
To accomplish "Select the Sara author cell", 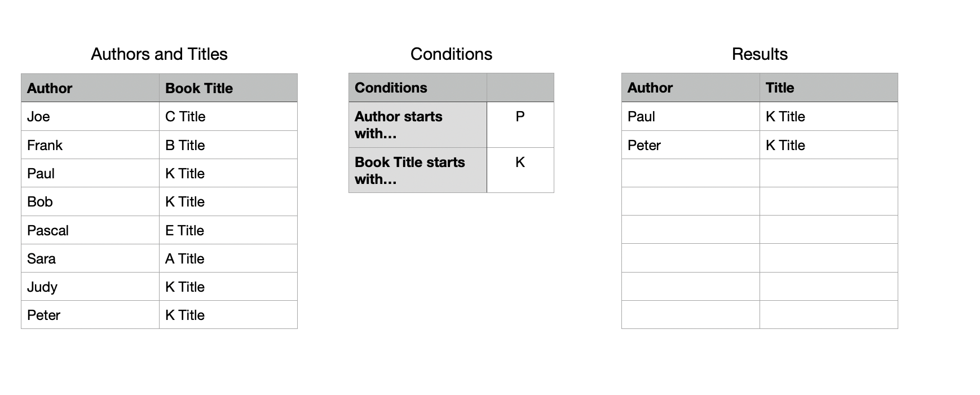I will (x=90, y=258).
